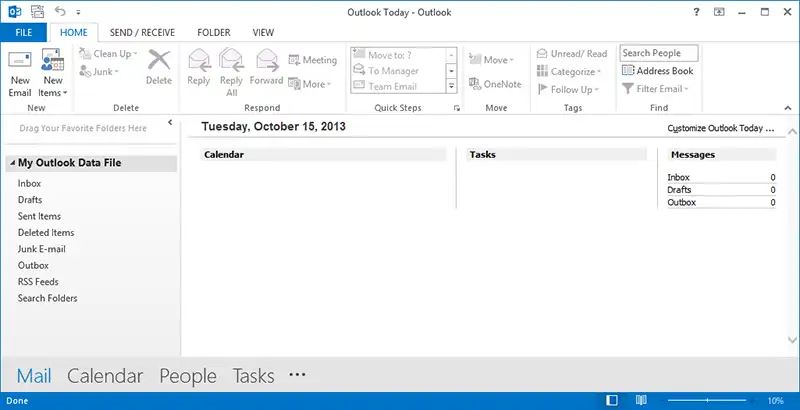
Task: Click the Undo quick access icon
Action: coord(60,11)
